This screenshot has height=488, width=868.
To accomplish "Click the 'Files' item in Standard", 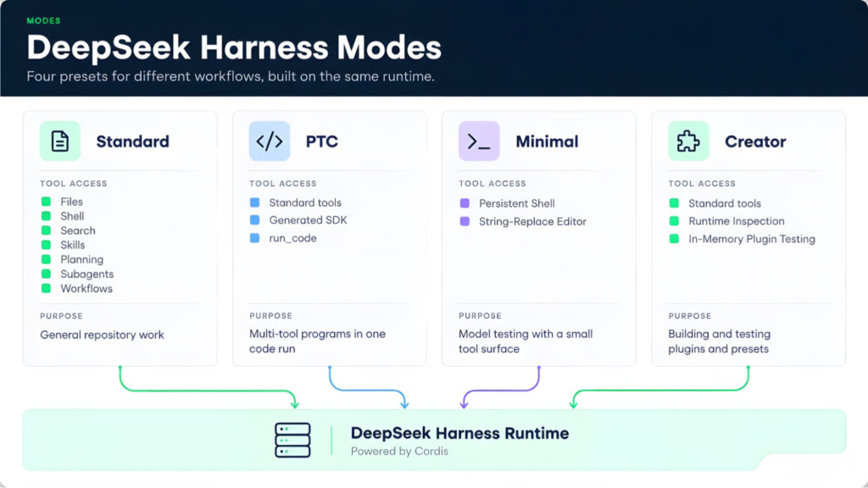I will point(71,202).
